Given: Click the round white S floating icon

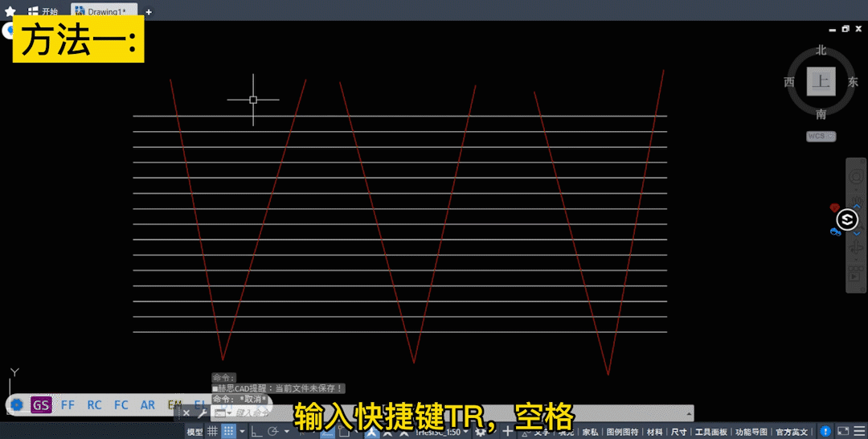Looking at the screenshot, I should click(847, 219).
